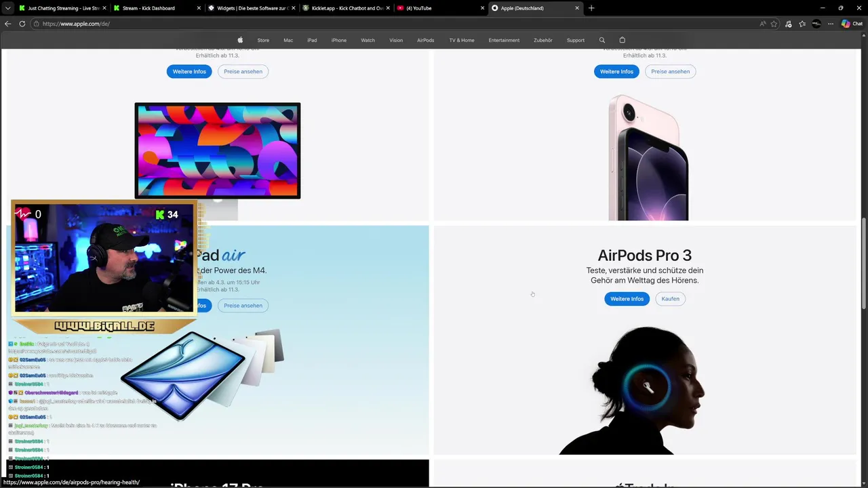Open the Settings and more ellipsis menu
This screenshot has height=488, width=868.
[831, 24]
